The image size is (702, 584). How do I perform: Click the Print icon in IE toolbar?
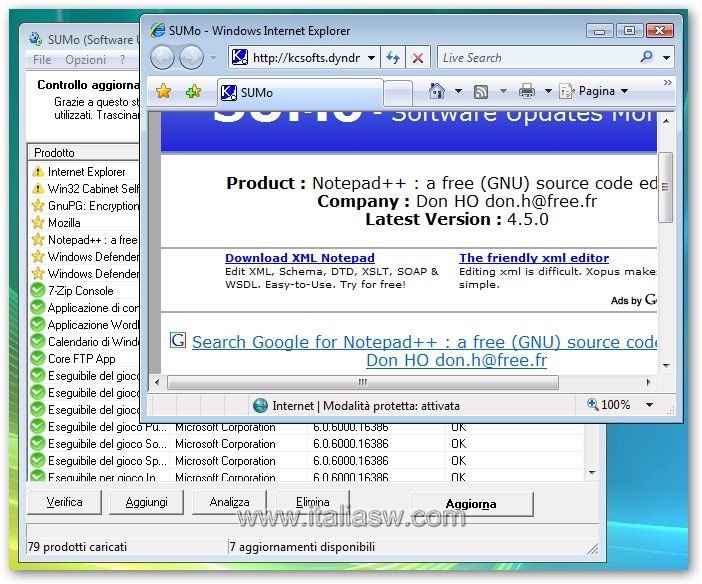(x=526, y=91)
